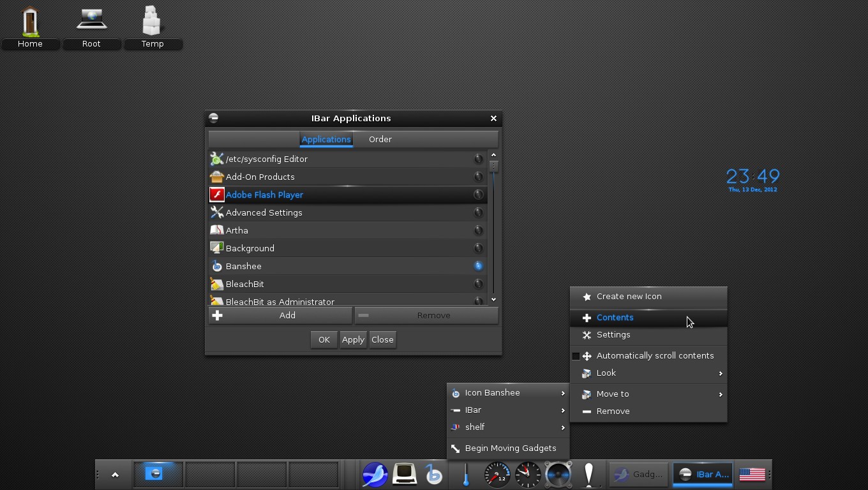Open the /etc/sysconfig Editor entry icon
This screenshot has height=490, width=868.
pos(216,158)
